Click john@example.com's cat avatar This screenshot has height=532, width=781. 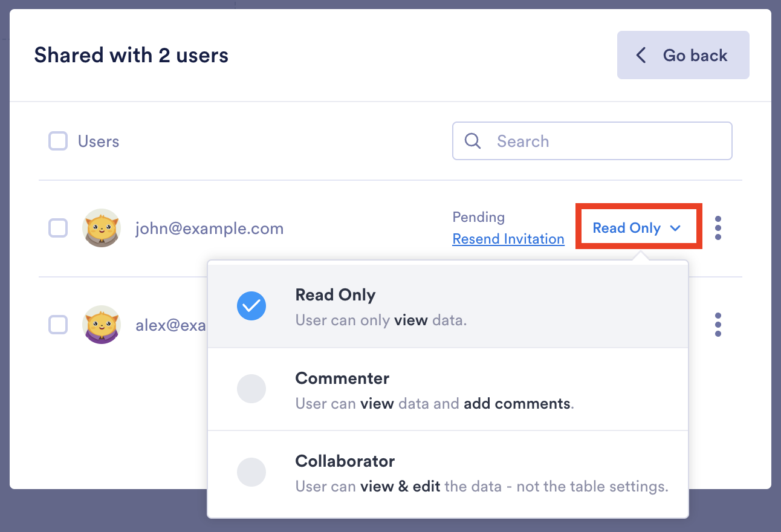(102, 228)
